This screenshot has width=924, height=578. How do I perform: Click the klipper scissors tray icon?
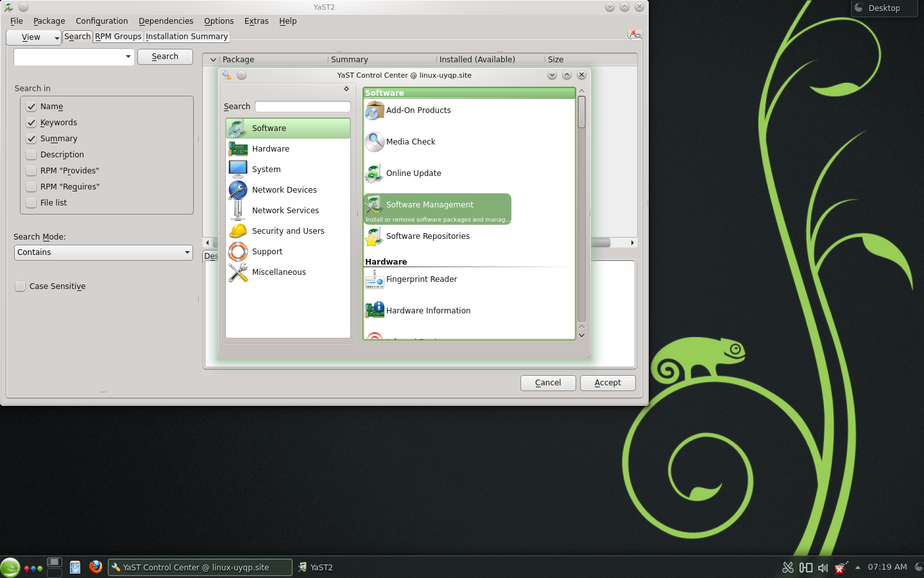click(788, 568)
